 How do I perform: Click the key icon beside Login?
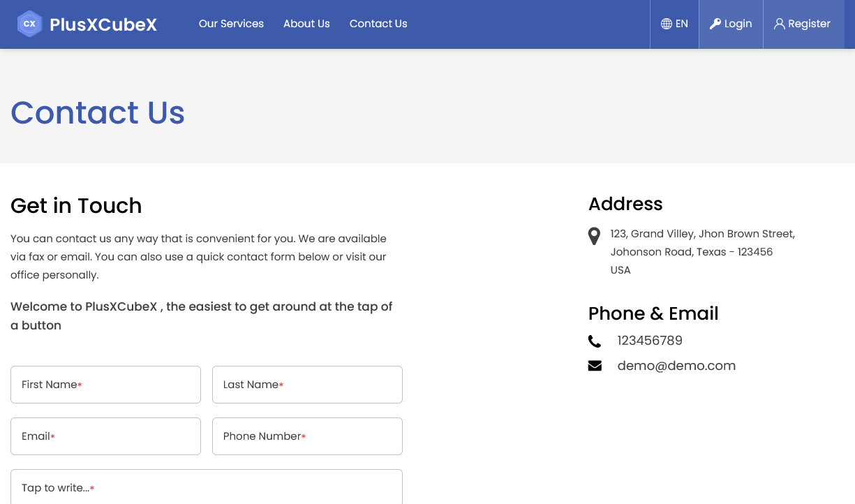click(715, 24)
